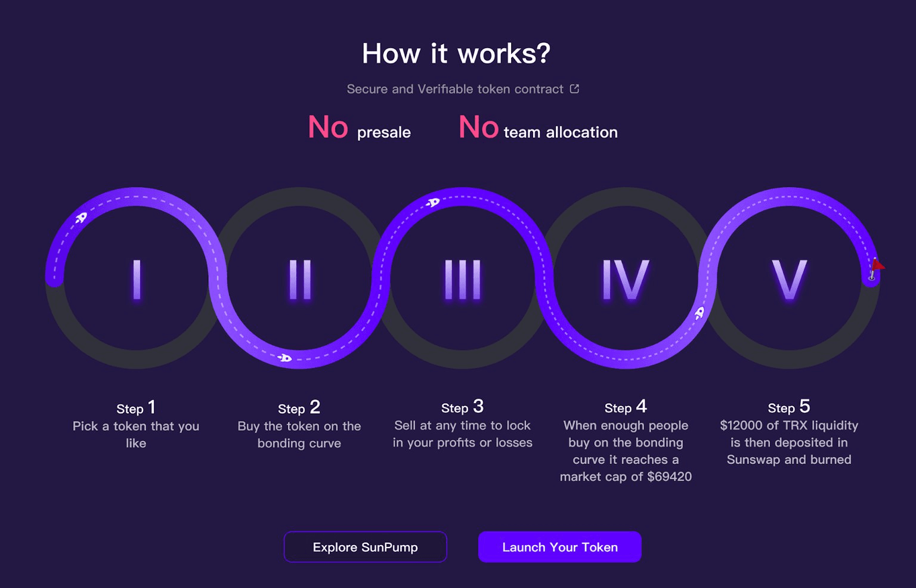Click the Step 1 heading
Viewport: 916px width, 588px height.
(x=136, y=407)
